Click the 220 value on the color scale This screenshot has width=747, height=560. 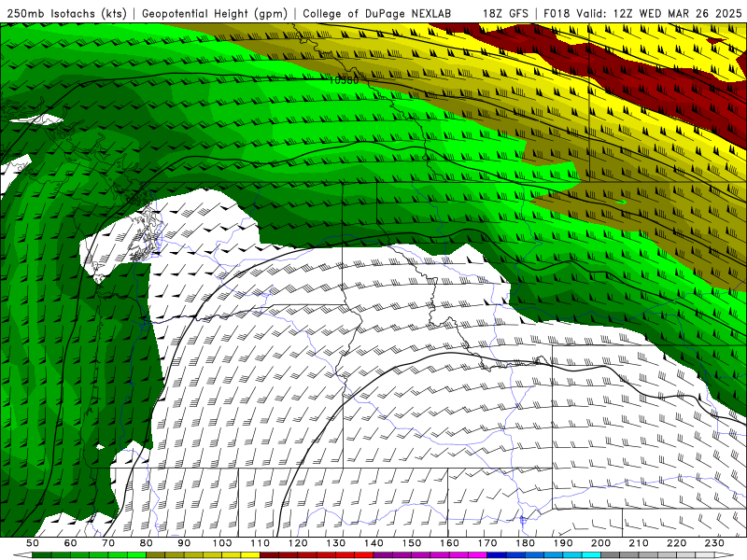pos(676,543)
